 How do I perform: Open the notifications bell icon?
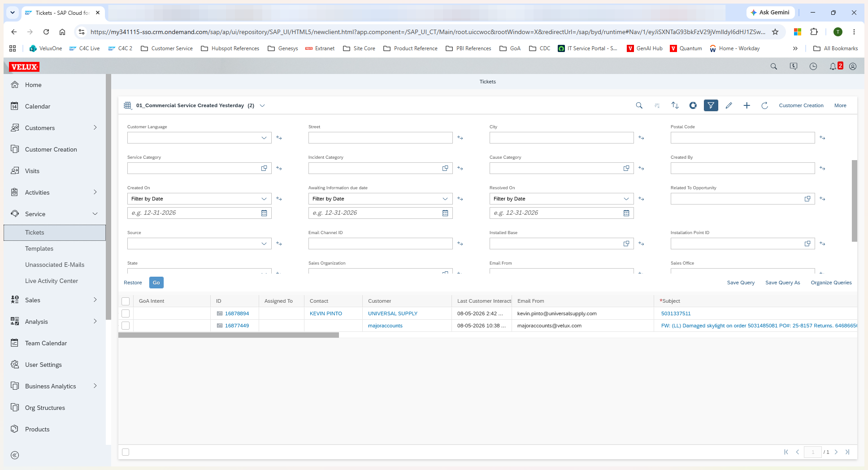click(833, 66)
